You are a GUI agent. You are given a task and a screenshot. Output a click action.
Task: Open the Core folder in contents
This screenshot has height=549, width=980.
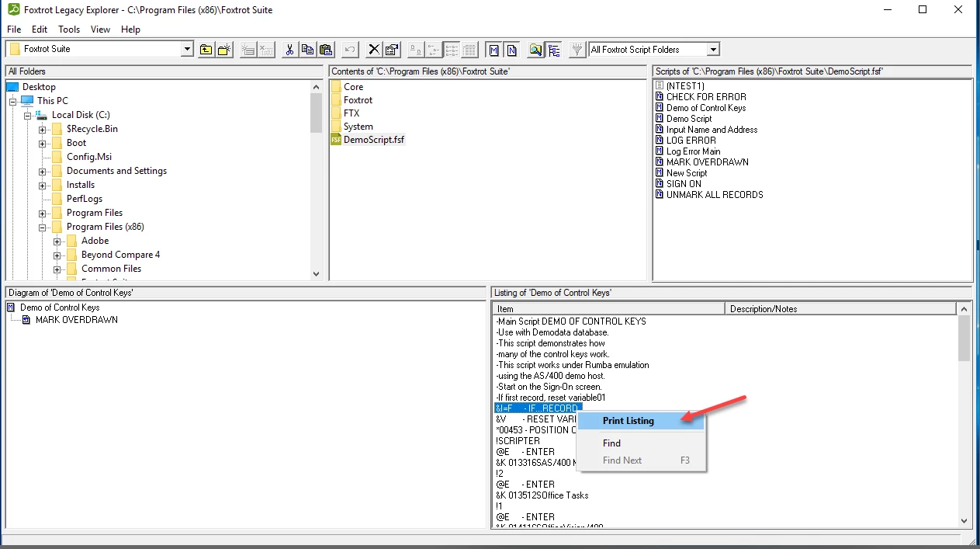coord(353,87)
